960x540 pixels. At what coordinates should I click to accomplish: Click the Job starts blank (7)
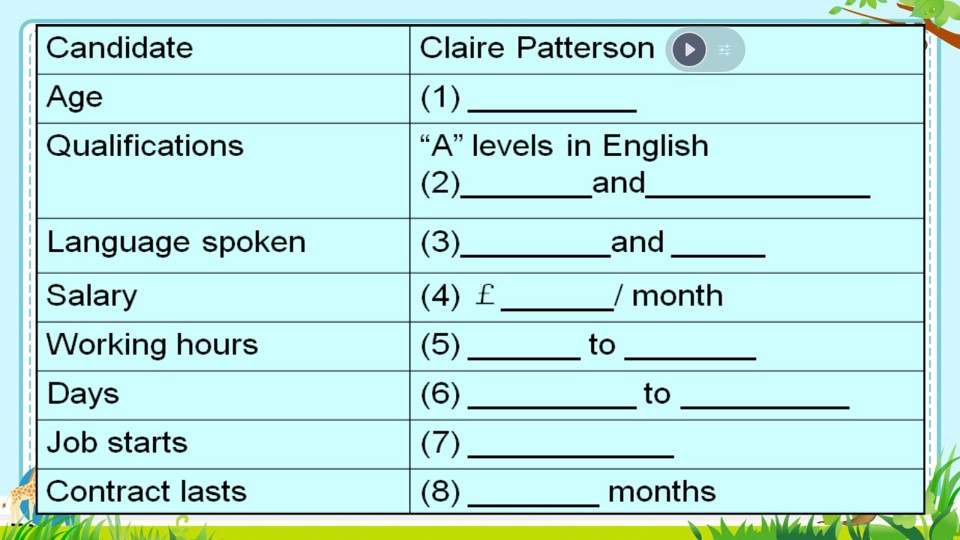click(x=571, y=449)
